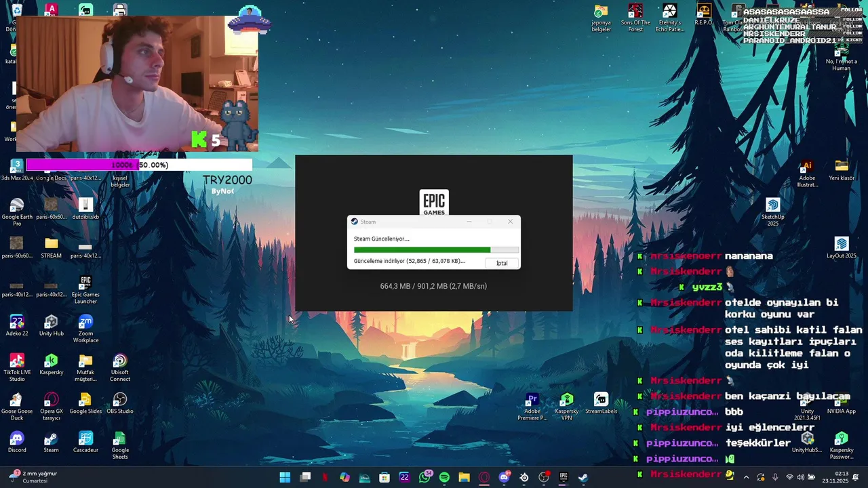Launch SketchUp 2025 desktop shortcut
The image size is (868, 488).
point(773,212)
